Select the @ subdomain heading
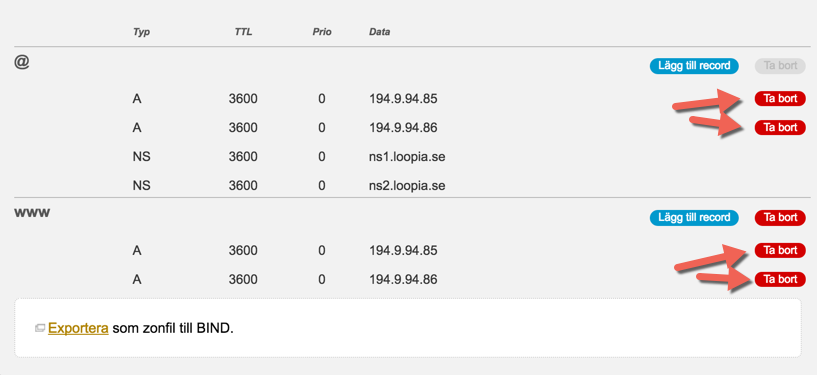 22,62
